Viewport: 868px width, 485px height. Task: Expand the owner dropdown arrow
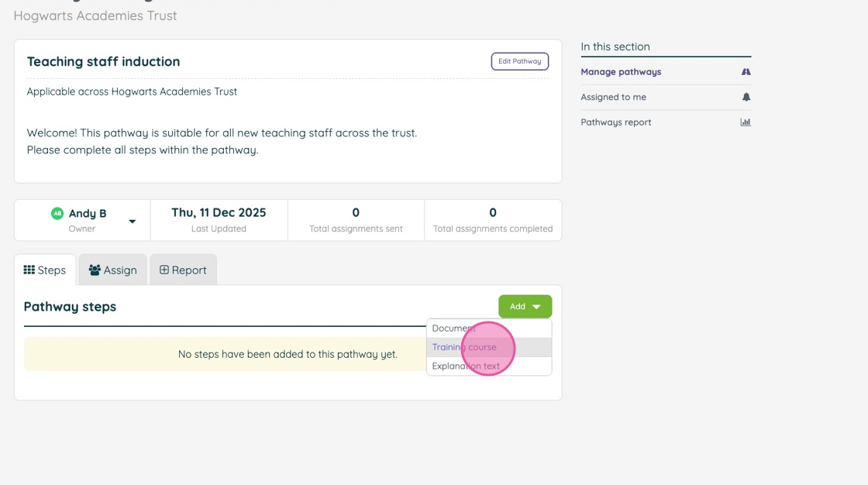132,222
